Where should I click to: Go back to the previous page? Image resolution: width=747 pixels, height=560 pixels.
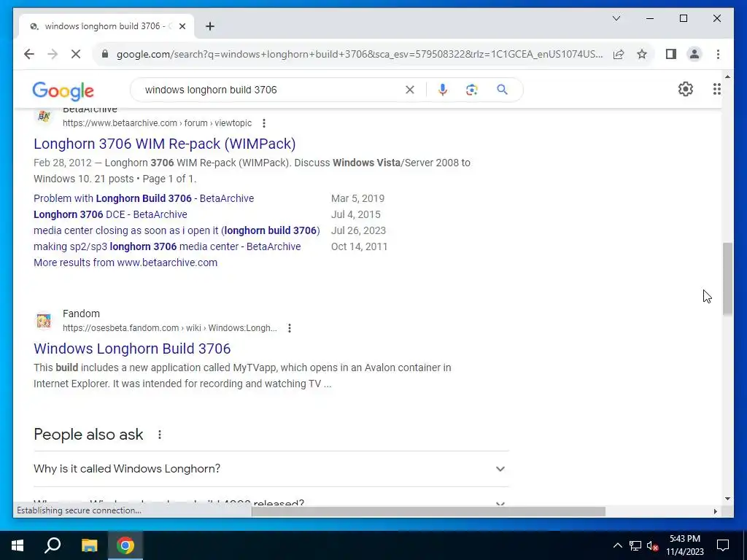[x=29, y=54]
